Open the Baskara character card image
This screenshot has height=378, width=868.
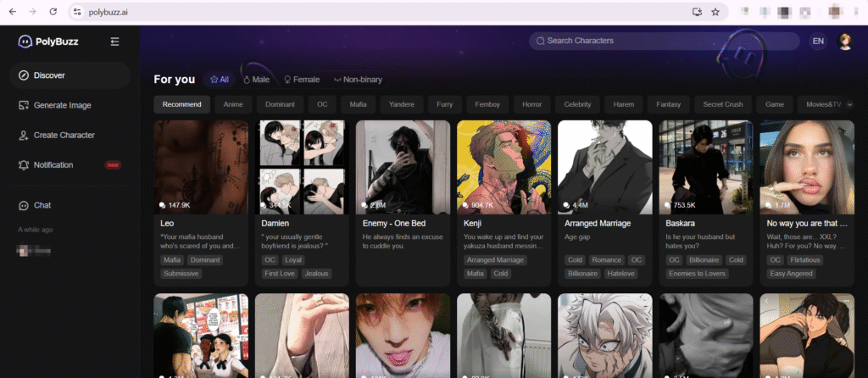click(x=706, y=167)
